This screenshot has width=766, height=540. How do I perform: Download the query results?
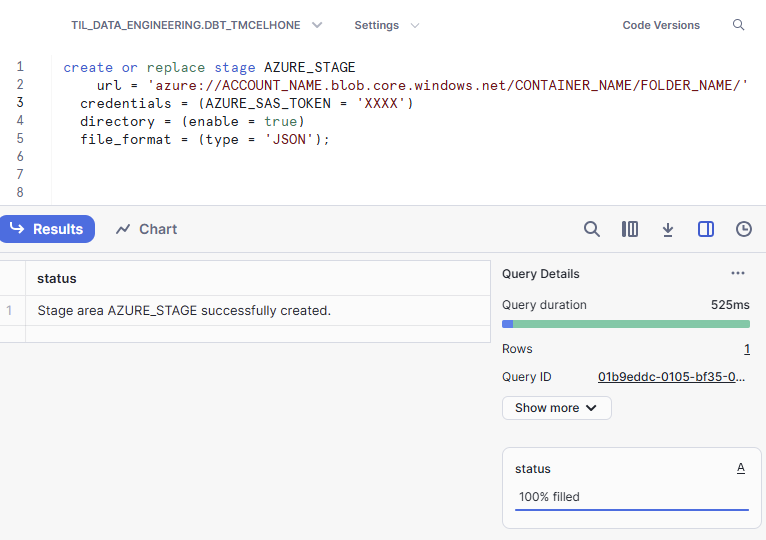pyautogui.click(x=668, y=229)
